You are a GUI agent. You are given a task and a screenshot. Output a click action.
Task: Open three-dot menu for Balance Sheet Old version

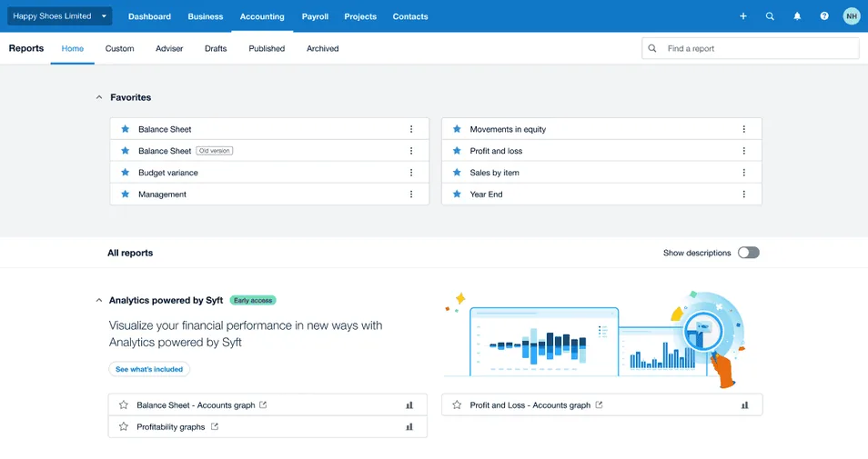411,150
